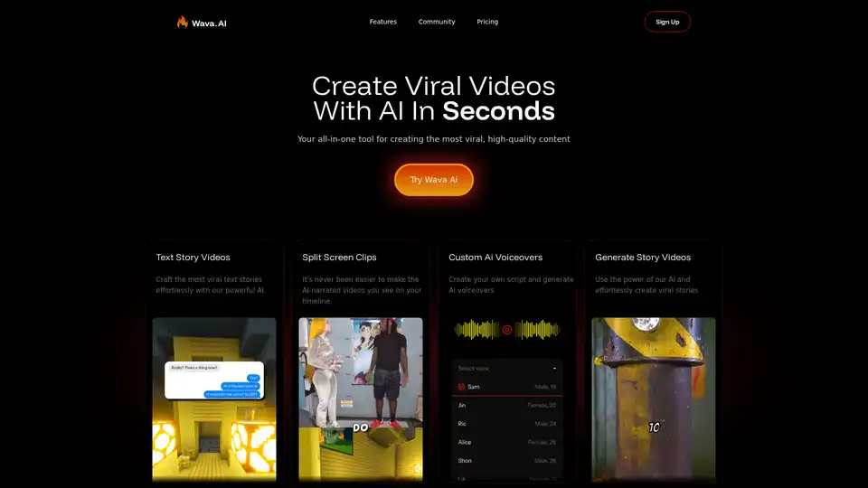Viewport: 868px width, 488px height.
Task: Click the Wava.AI flame logo icon
Action: pos(183,22)
